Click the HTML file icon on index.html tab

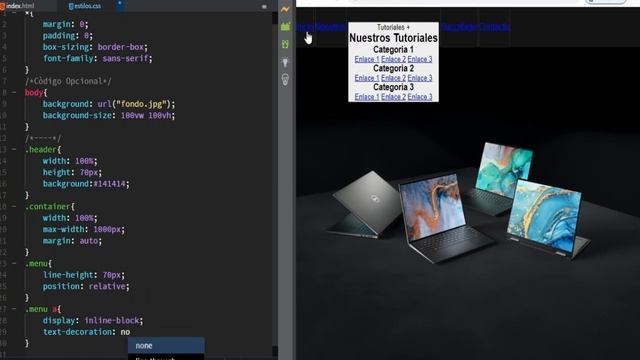2,6
